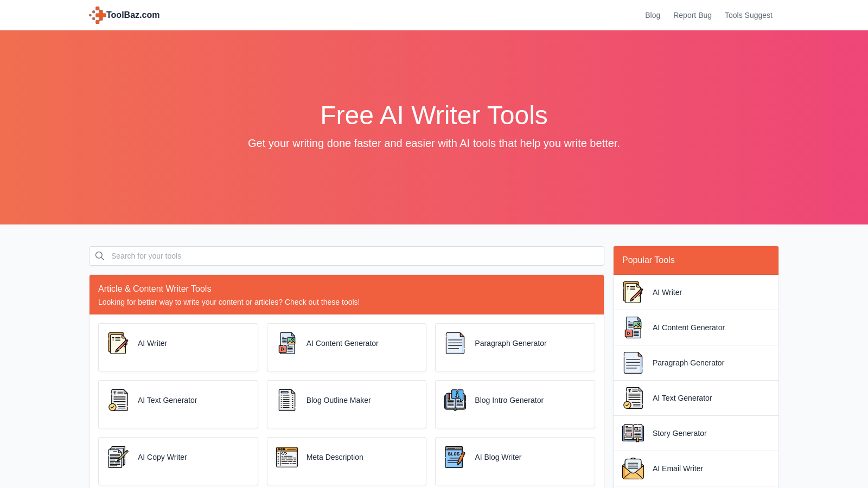Click Paragraph Generator card icon in grid

(455, 343)
